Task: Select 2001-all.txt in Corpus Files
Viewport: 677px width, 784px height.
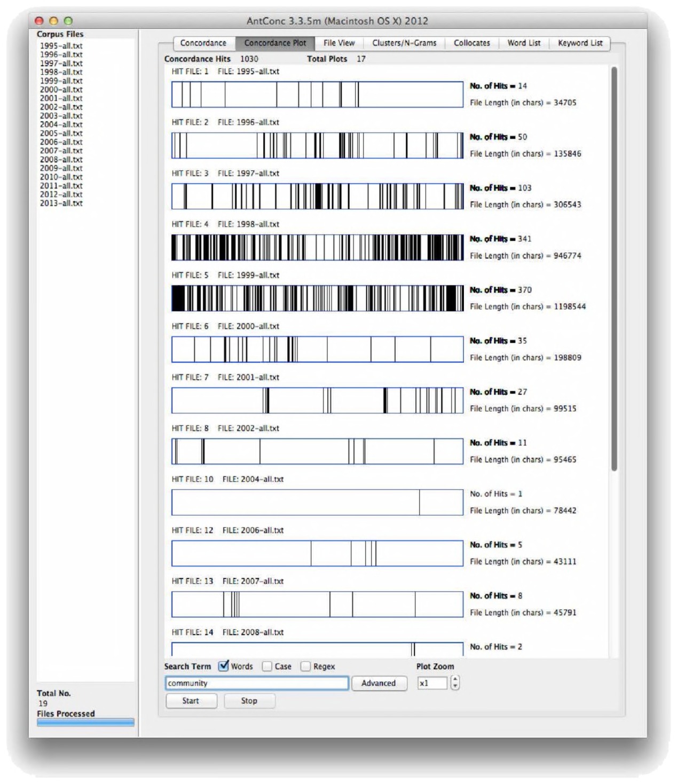Action: [x=61, y=98]
